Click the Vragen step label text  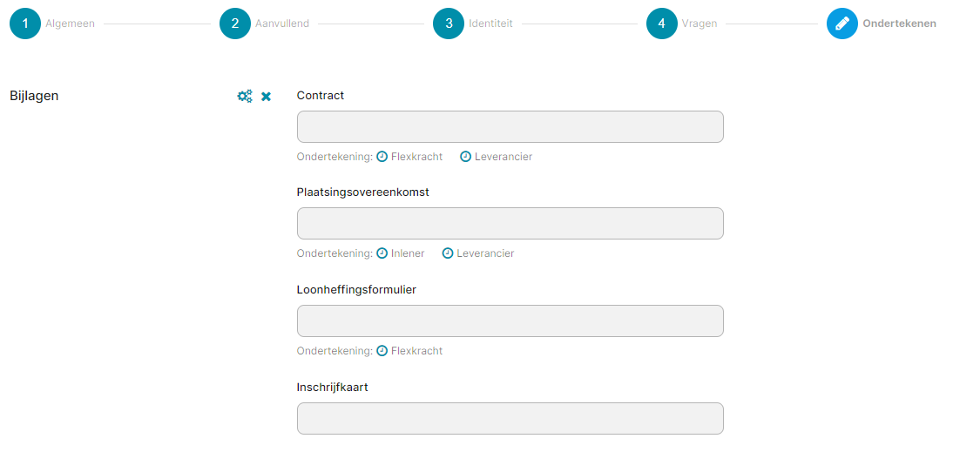point(700,24)
